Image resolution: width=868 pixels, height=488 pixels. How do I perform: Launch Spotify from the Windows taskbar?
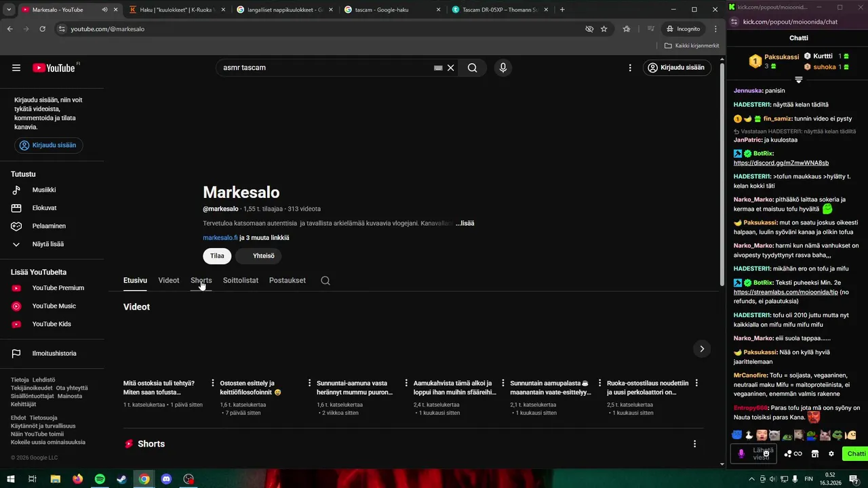[100, 479]
